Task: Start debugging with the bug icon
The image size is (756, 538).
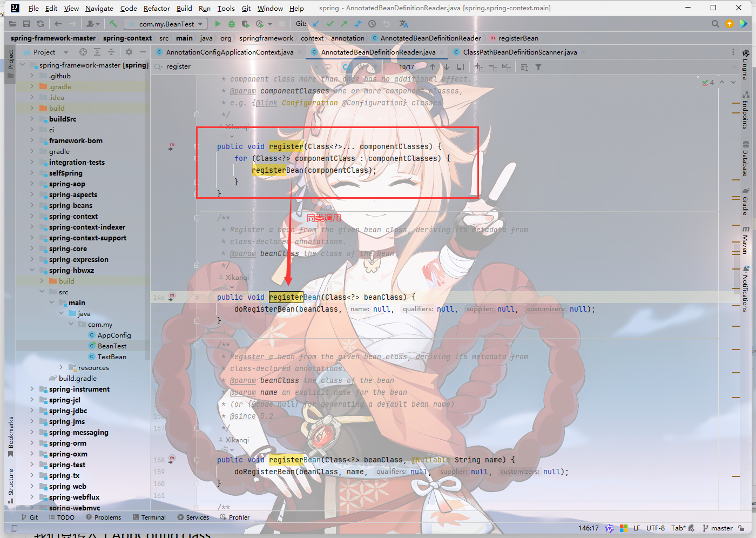Action: point(232,24)
